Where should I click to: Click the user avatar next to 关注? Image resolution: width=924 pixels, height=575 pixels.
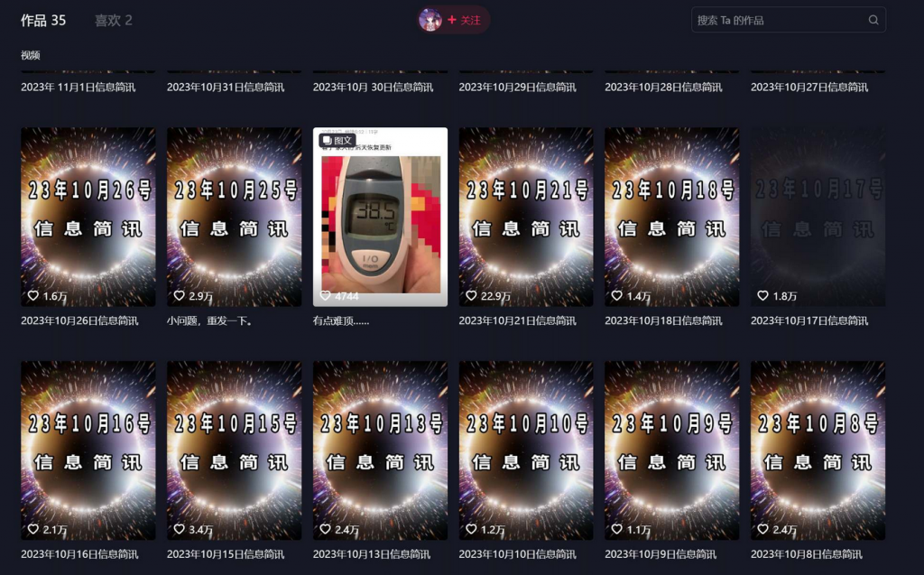[x=430, y=20]
